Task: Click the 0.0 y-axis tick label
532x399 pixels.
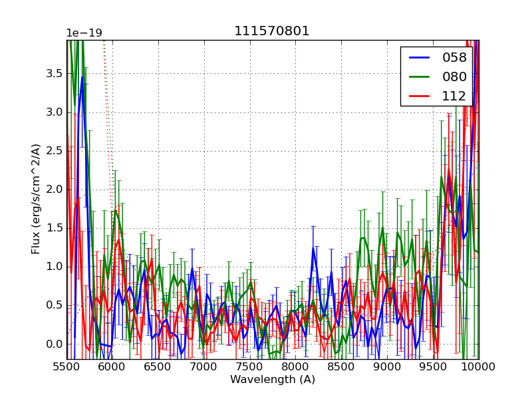Action: point(53,344)
